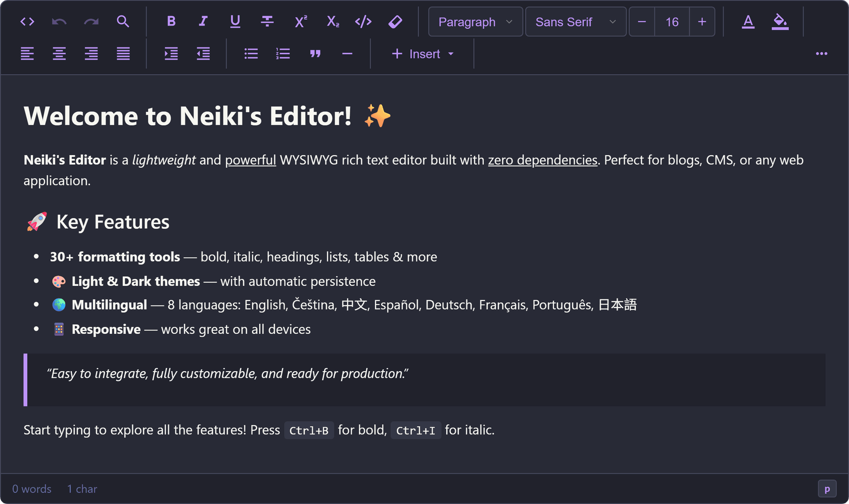Click the Redo arrow icon
The image size is (849, 504).
(91, 22)
